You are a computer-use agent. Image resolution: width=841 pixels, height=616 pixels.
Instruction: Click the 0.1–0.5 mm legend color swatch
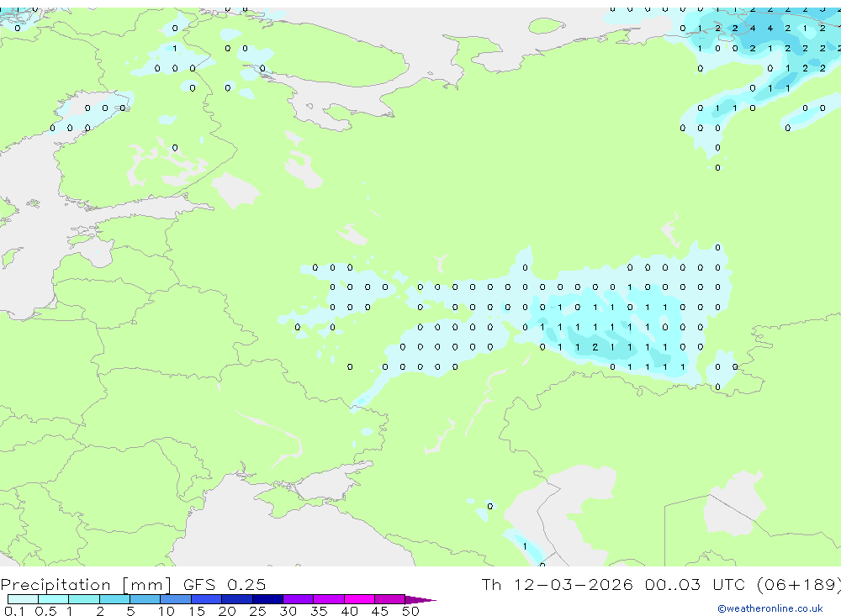(23, 599)
